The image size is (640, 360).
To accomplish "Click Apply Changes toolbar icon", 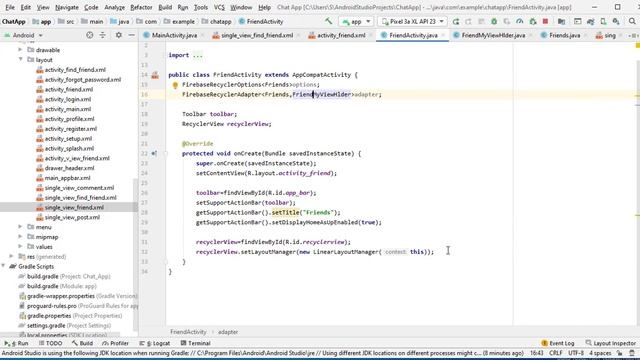I will pyautogui.click(x=468, y=21).
